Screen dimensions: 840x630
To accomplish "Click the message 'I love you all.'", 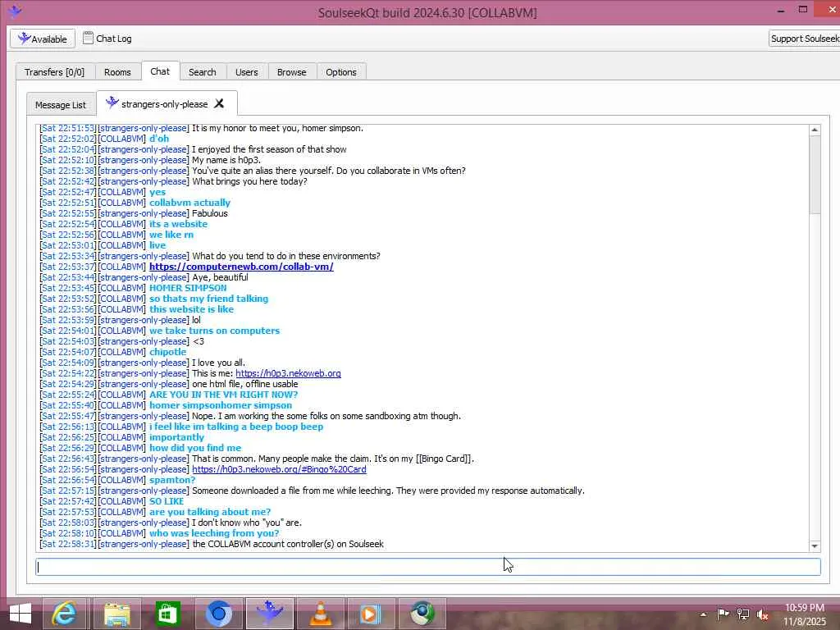I will [218, 363].
